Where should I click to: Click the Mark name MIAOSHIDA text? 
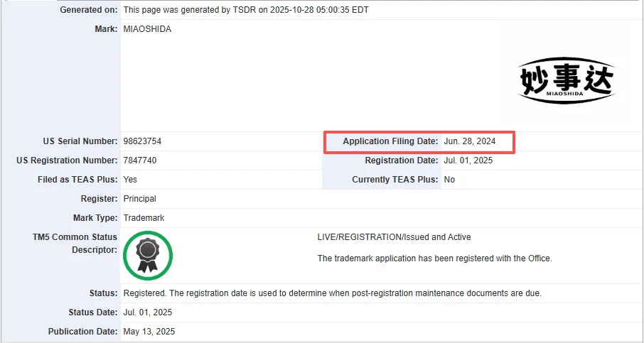tap(147, 29)
